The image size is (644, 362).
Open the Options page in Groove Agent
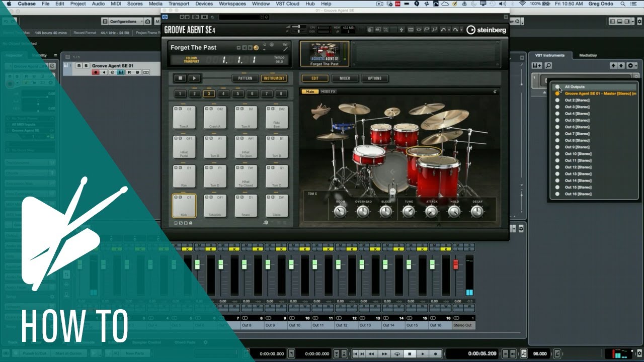tap(374, 78)
